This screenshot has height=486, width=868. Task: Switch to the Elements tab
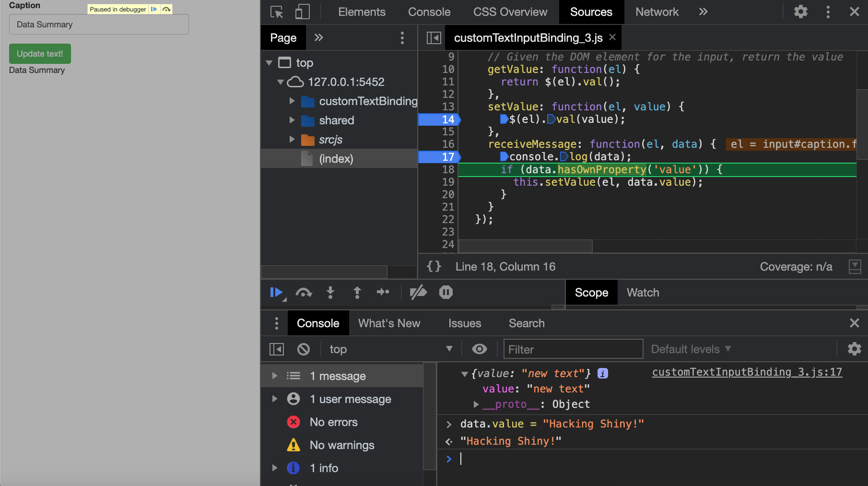coord(362,12)
